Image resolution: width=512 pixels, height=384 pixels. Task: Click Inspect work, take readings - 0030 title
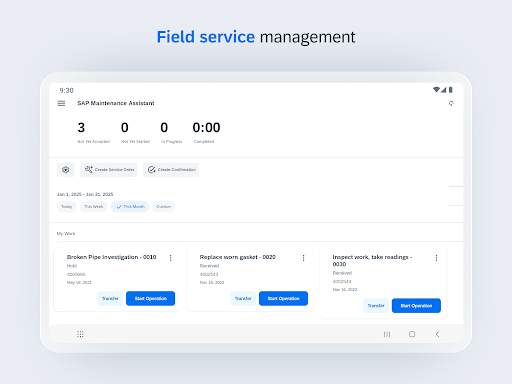point(372,261)
